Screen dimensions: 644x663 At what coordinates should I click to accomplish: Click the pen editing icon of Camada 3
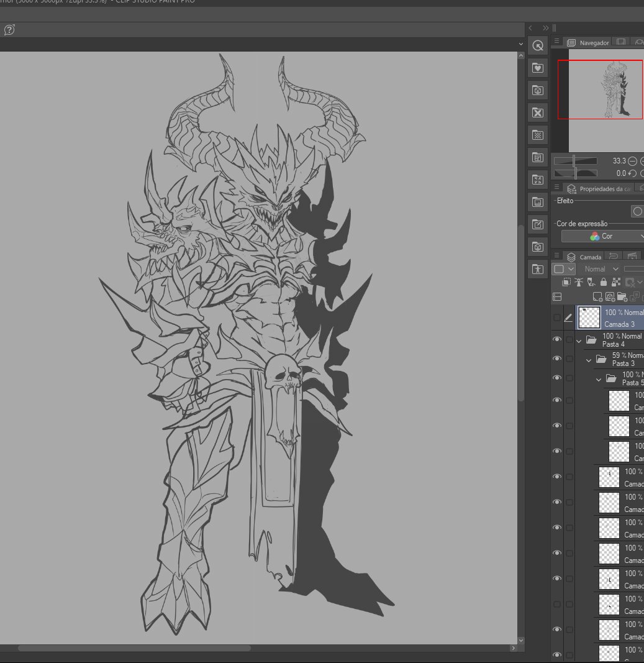[x=568, y=318]
